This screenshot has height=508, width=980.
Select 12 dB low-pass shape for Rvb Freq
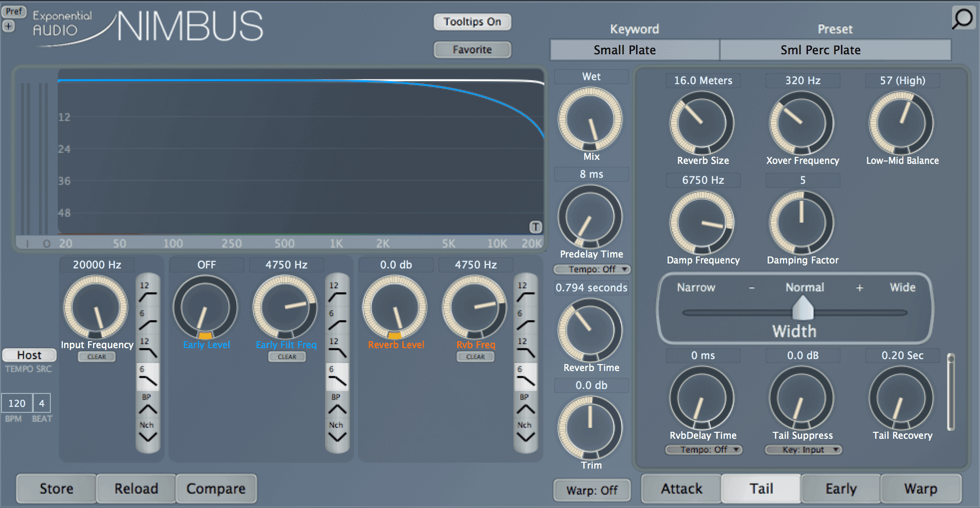(526, 348)
